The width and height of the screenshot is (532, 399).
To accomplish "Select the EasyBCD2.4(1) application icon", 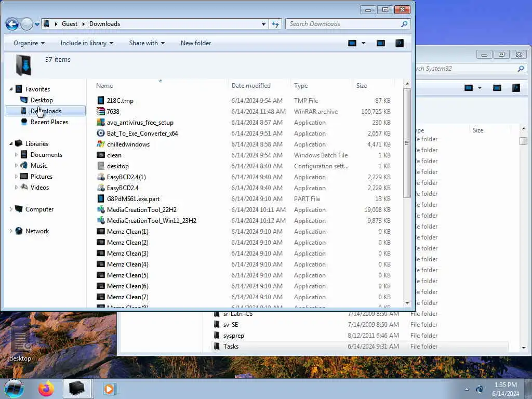I will (100, 177).
